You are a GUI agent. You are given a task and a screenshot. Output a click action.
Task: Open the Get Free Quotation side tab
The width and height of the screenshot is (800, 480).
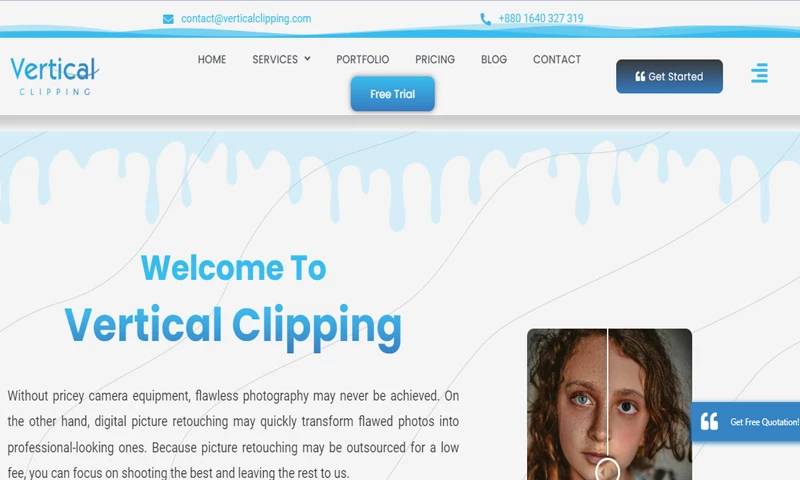[x=745, y=421]
